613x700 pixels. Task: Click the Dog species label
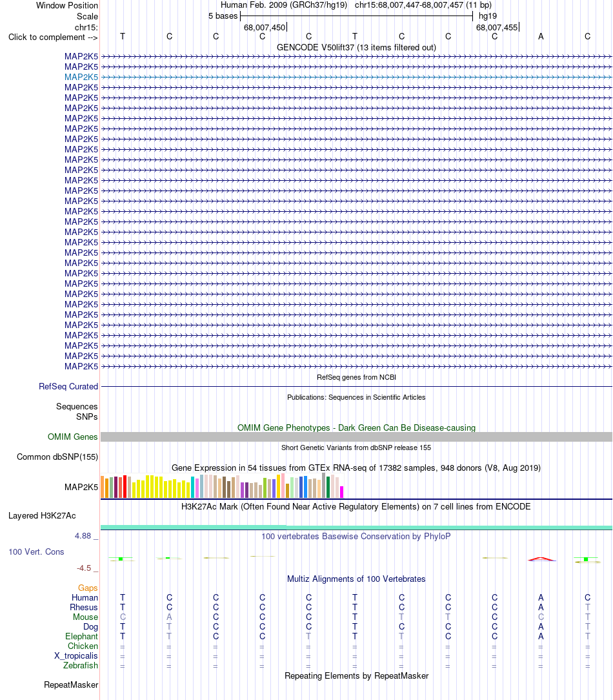point(90,627)
